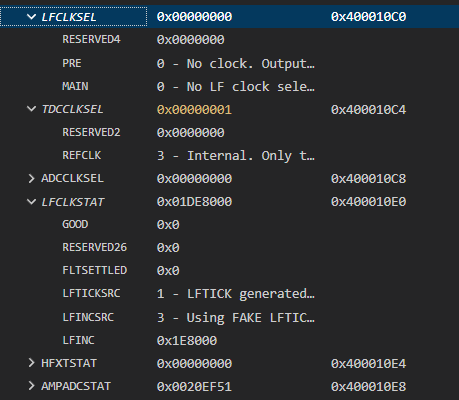The height and width of the screenshot is (400, 459).
Task: Select the MAIN field
Action: (x=75, y=86)
